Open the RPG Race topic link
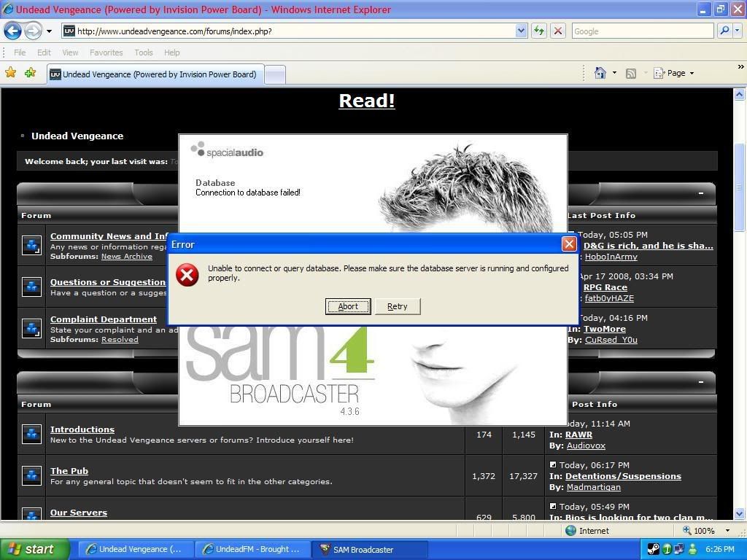 click(x=605, y=287)
